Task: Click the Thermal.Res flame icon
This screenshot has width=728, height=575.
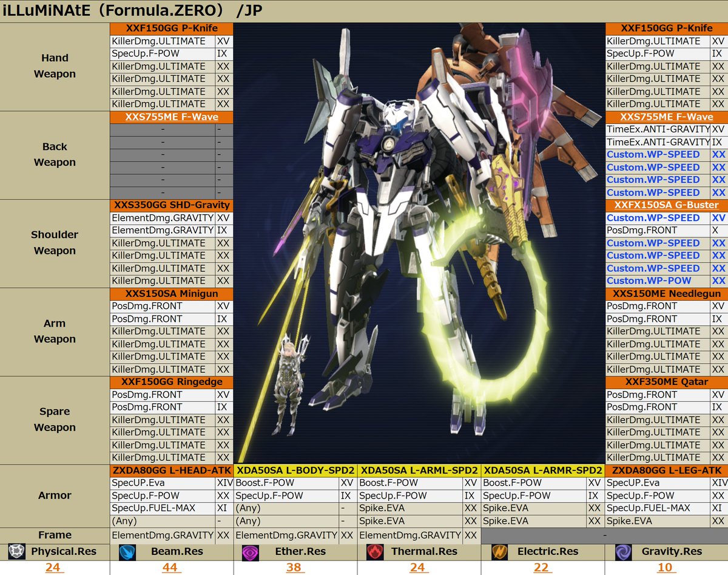Action: [x=374, y=551]
